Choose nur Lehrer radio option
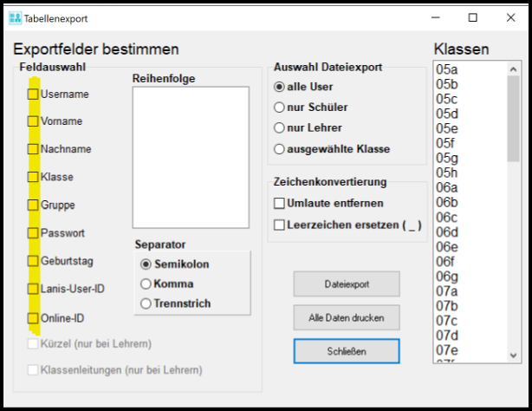The image size is (532, 411). click(x=279, y=128)
